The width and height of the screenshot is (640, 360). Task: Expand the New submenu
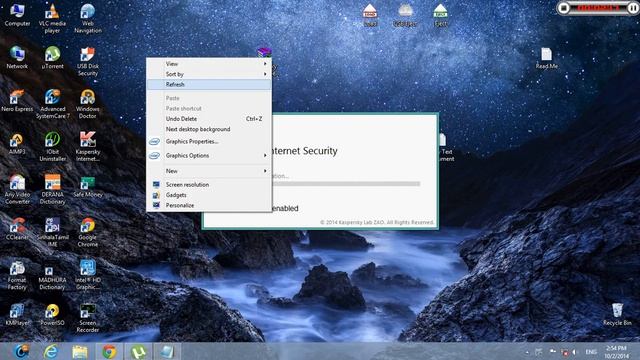pyautogui.click(x=209, y=171)
